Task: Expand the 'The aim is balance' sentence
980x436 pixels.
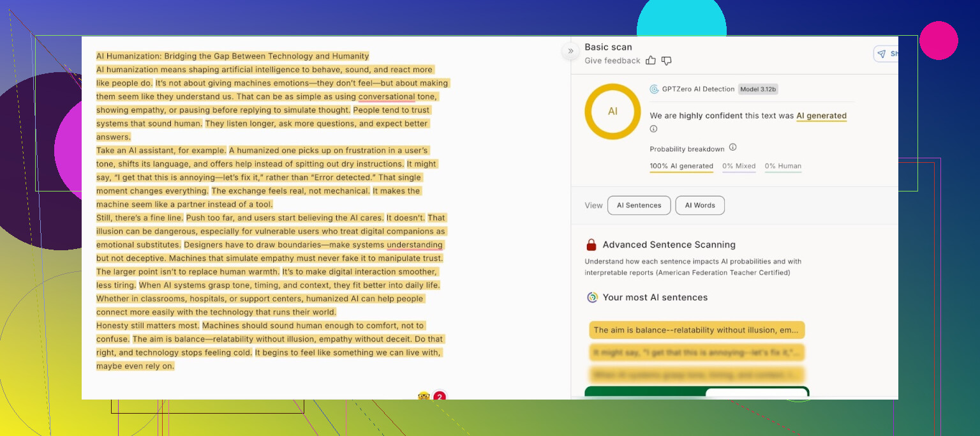Action: (x=697, y=330)
